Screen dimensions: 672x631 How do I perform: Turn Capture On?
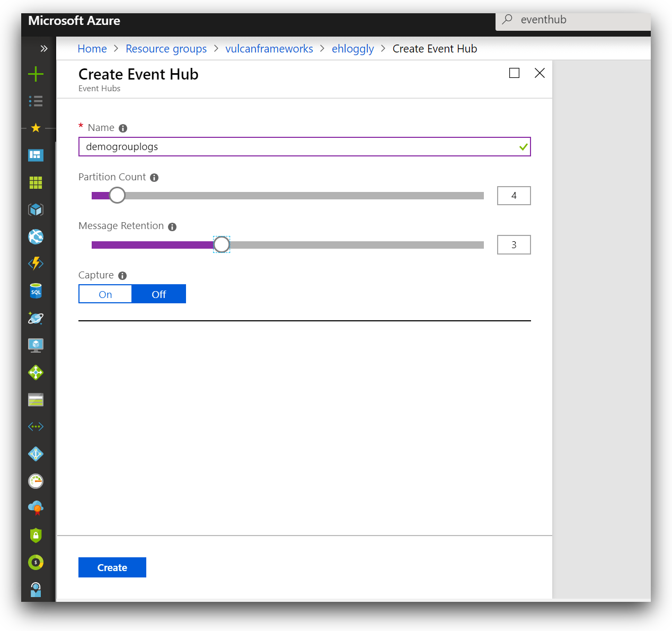tap(105, 294)
